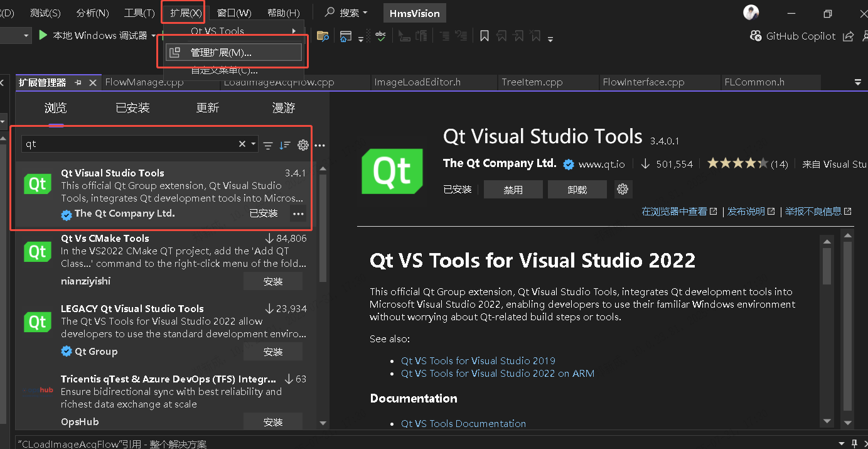This screenshot has width=868, height=449.
Task: Open 在浏览器中查看 link
Action: pyautogui.click(x=679, y=212)
